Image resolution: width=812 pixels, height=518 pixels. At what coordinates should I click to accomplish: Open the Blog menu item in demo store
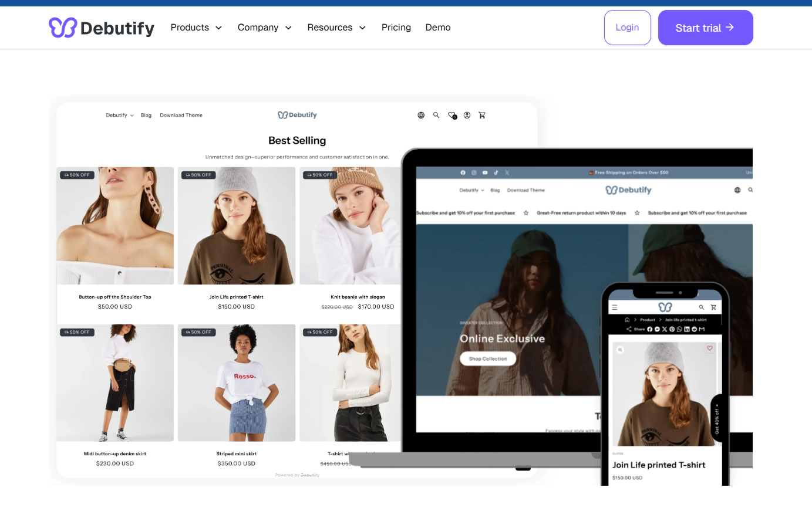pos(146,115)
